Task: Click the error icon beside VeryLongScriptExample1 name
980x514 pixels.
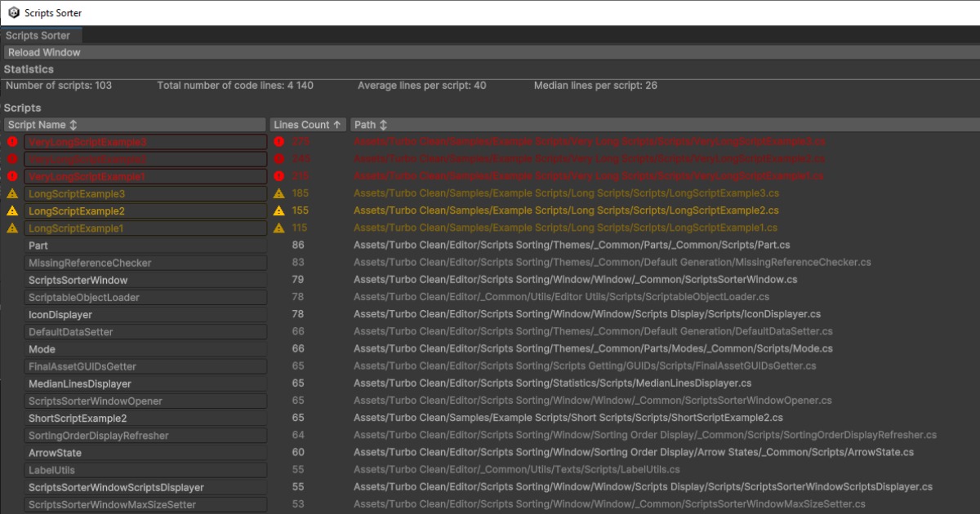Action: (12, 176)
